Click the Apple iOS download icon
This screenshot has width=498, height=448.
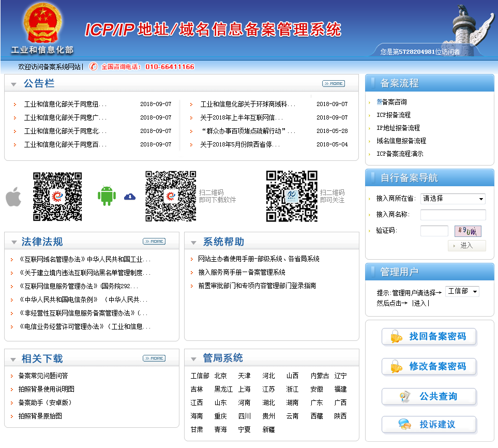pyautogui.click(x=13, y=198)
